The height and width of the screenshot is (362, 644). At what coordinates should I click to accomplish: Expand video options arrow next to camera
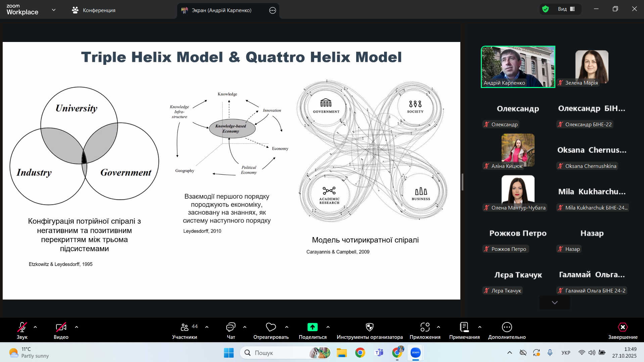77,327
